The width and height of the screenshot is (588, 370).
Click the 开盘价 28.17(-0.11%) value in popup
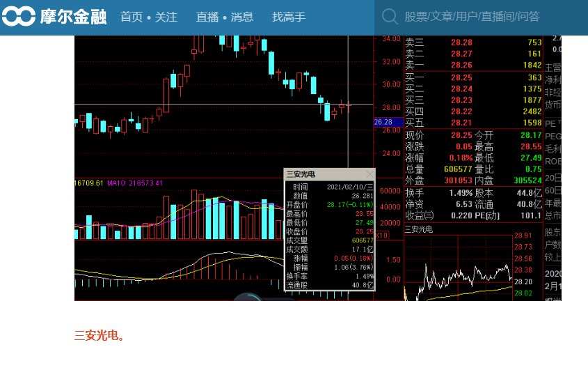point(350,205)
